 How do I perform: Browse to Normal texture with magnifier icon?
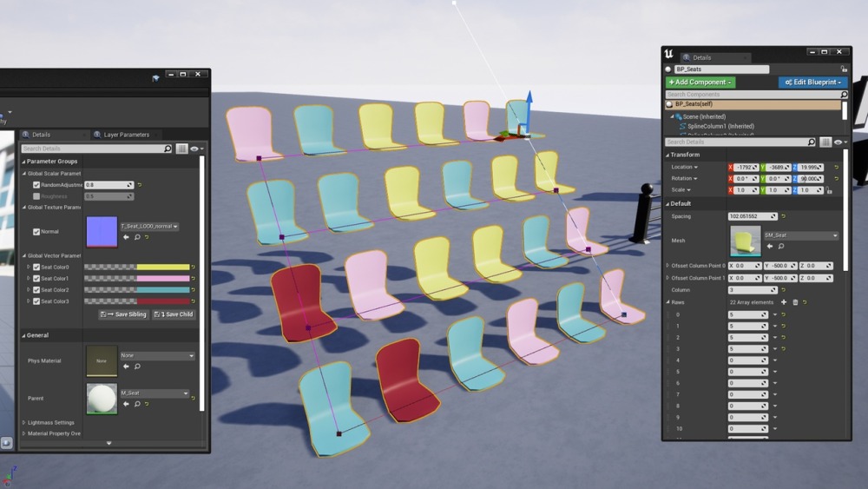click(137, 237)
